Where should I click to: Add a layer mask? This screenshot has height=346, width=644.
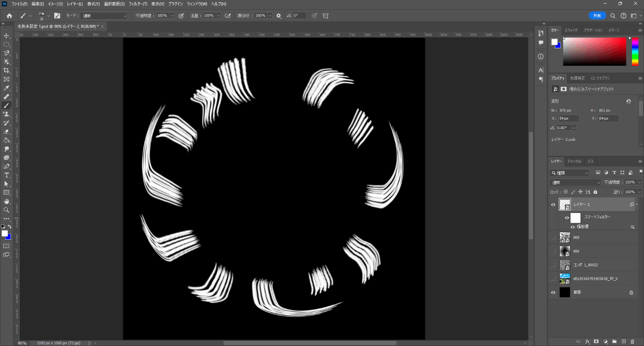[x=596, y=342]
